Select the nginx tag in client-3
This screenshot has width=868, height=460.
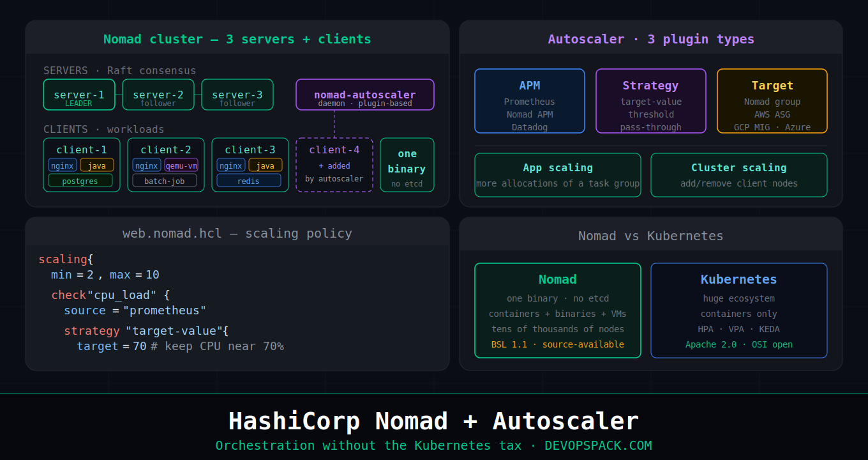[231, 165]
